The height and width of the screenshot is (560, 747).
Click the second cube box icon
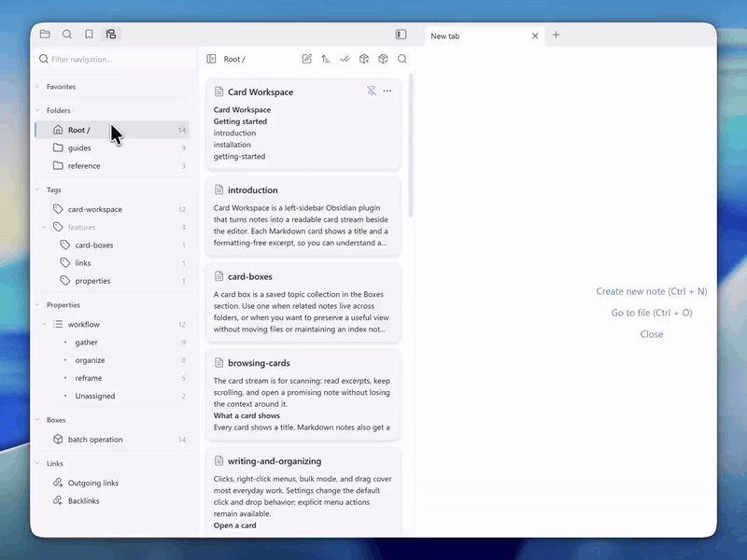[383, 59]
